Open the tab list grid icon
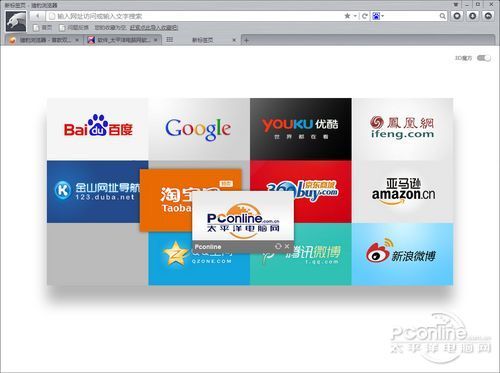The height and width of the screenshot is (373, 500). point(169,40)
